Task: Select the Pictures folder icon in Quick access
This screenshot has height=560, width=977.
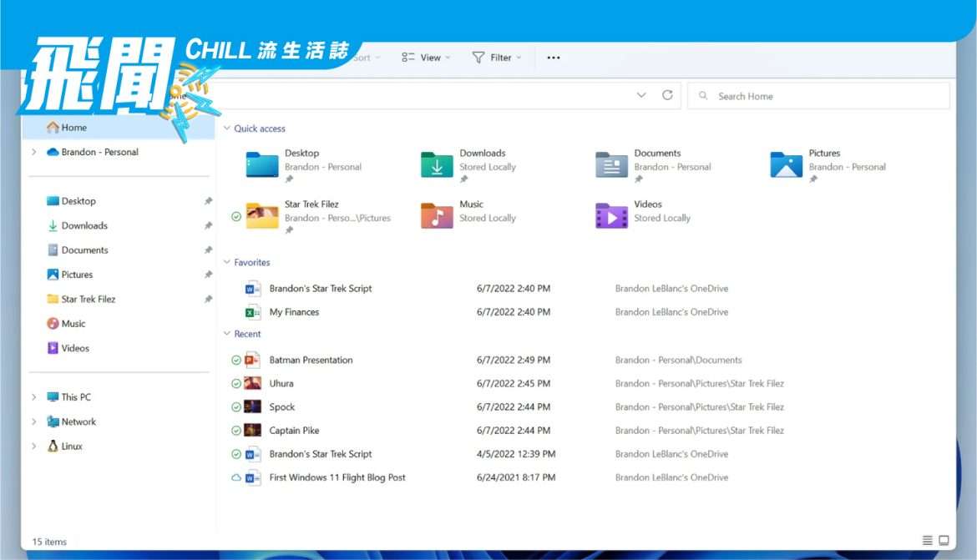Action: click(x=786, y=164)
